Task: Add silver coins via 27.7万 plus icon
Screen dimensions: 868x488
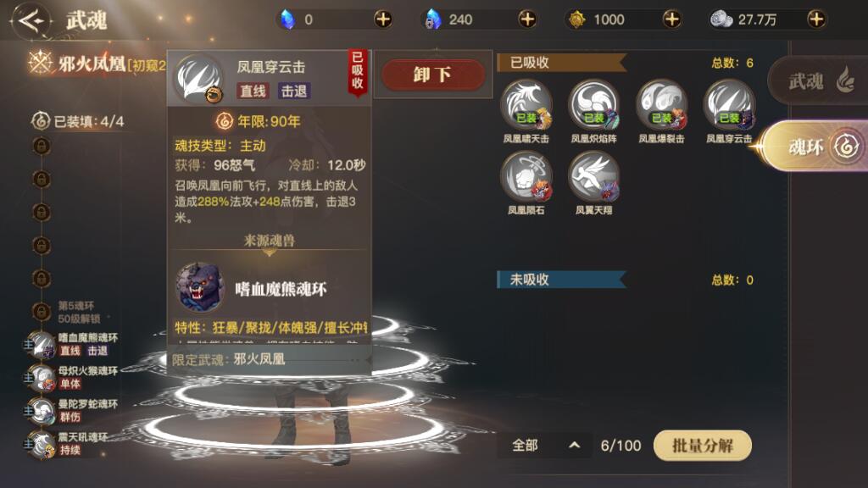Action: click(x=816, y=19)
